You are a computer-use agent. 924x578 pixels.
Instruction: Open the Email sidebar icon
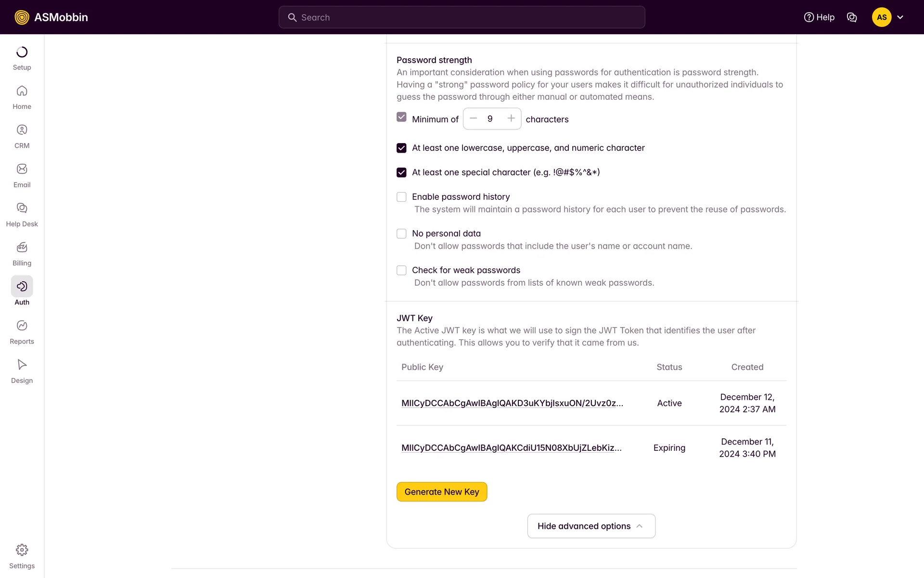(22, 169)
